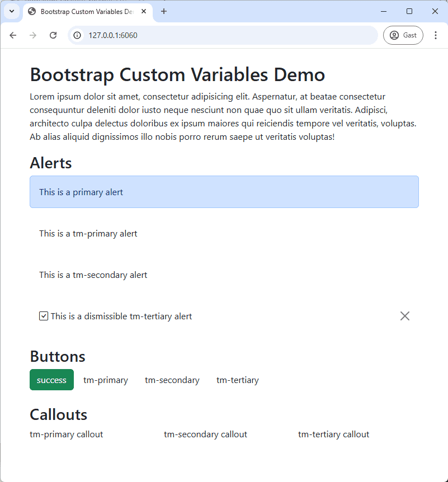Open the Chrome three-dot menu
The width and height of the screenshot is (448, 482).
point(435,35)
